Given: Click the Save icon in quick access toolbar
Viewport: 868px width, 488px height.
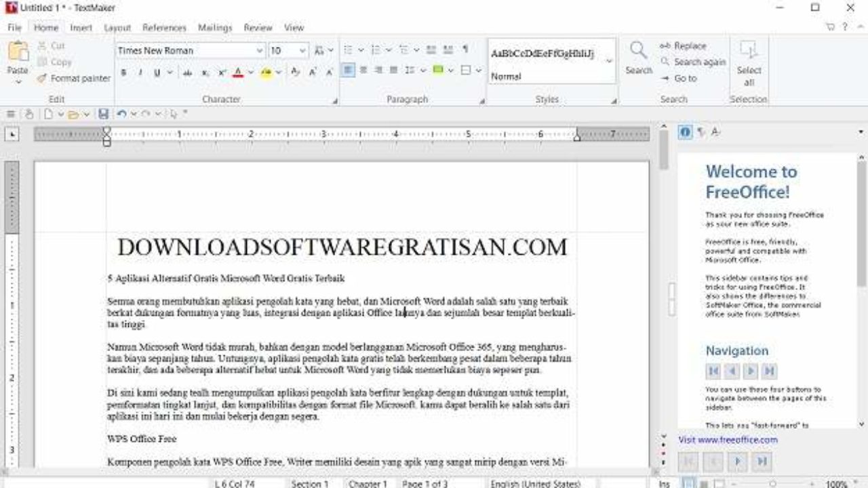Looking at the screenshot, I should click(104, 114).
